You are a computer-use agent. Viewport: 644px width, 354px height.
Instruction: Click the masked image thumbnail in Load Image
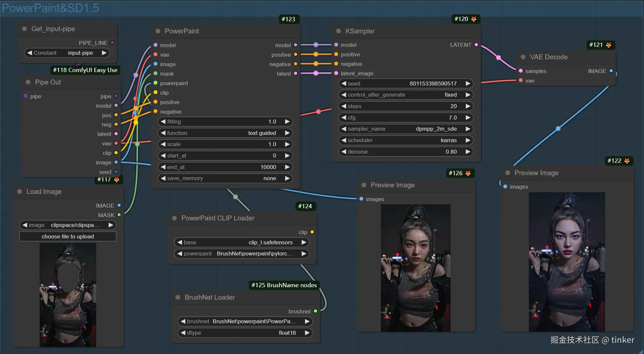[x=68, y=295]
